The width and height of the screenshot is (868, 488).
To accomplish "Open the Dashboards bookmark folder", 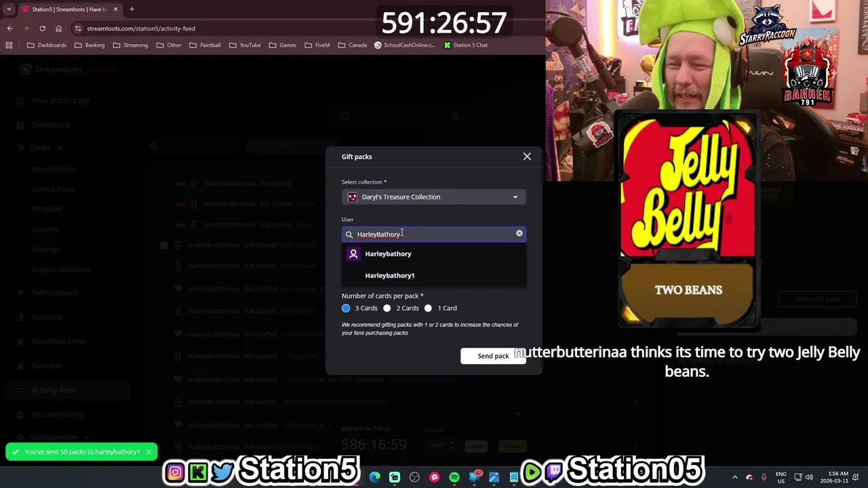I will tap(47, 45).
